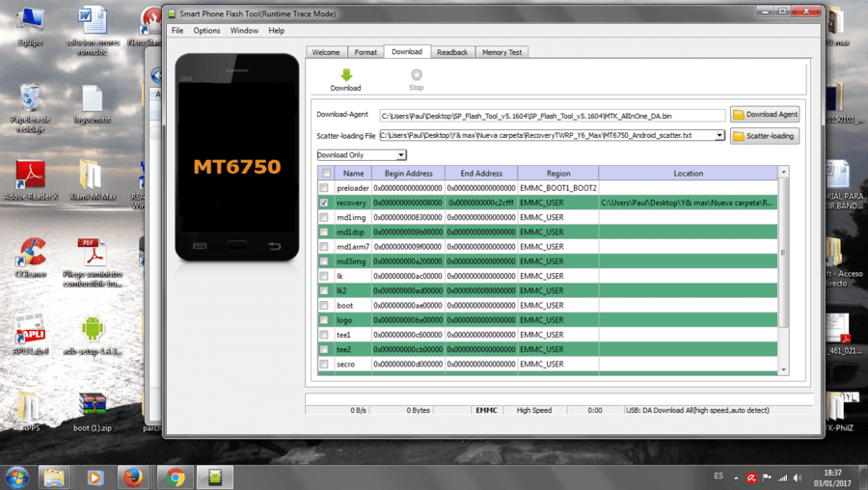
Task: Open Windows Media Player taskbar icon
Action: [x=95, y=477]
